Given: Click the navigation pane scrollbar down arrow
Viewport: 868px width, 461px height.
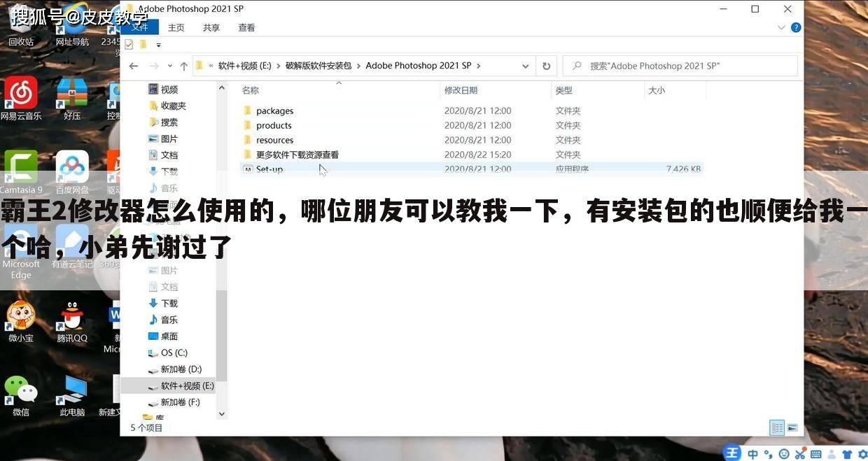Looking at the screenshot, I should coord(222,414).
